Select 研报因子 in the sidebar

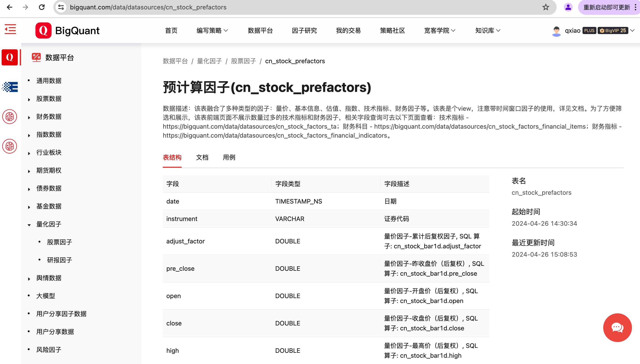[x=59, y=260]
